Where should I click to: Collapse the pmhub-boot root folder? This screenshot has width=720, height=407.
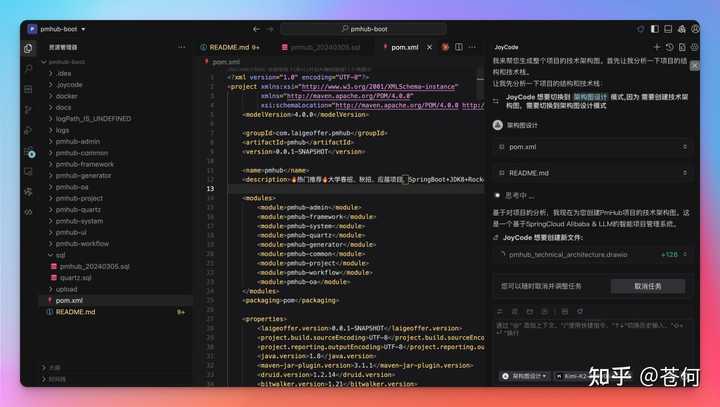click(x=44, y=62)
